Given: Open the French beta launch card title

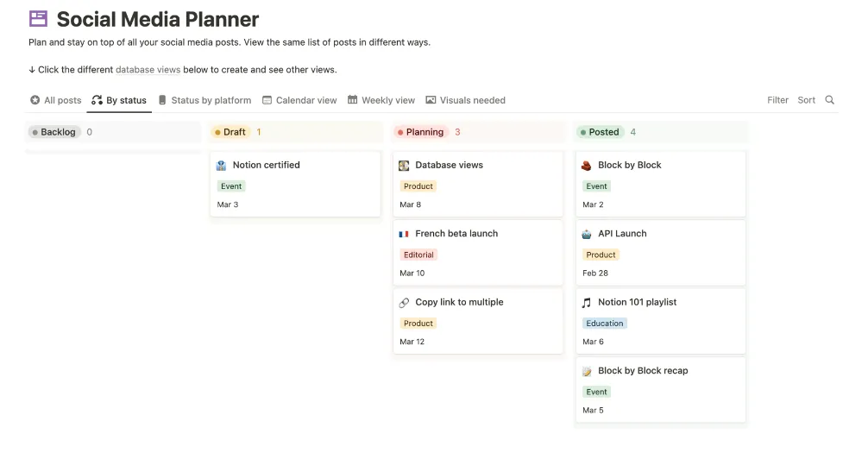Looking at the screenshot, I should tap(456, 234).
